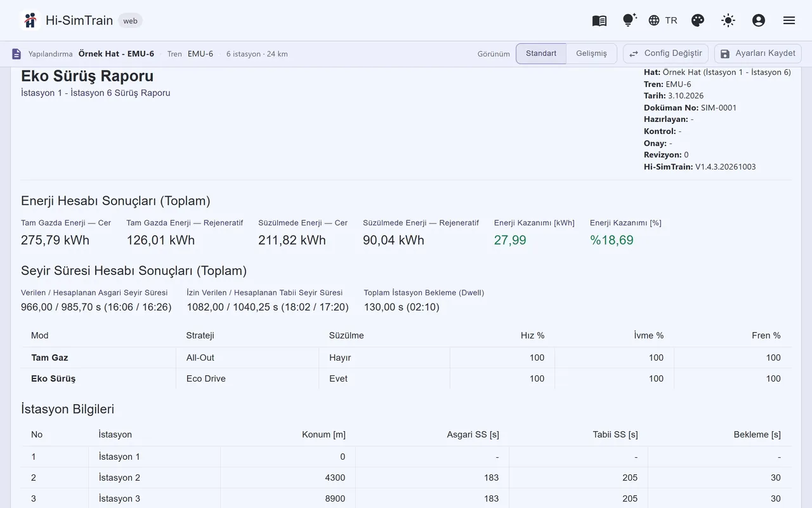Image resolution: width=812 pixels, height=508 pixels.
Task: Click the web badge next to Hi-SimTrain
Action: (x=130, y=20)
